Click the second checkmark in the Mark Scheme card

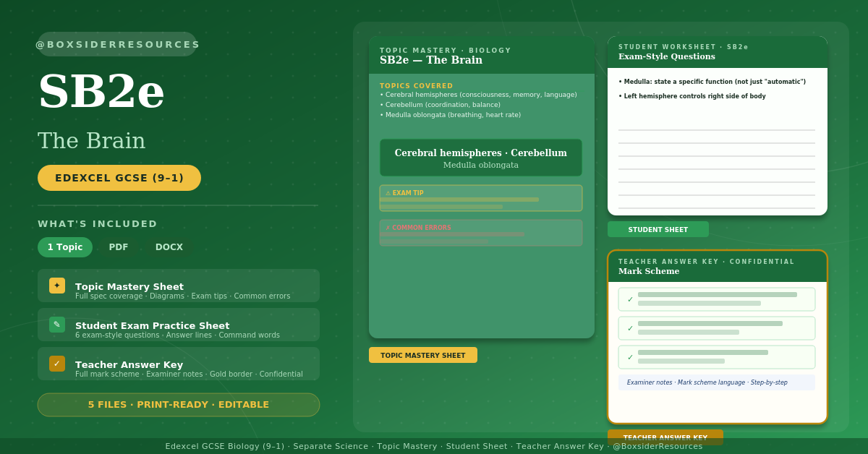tap(630, 328)
